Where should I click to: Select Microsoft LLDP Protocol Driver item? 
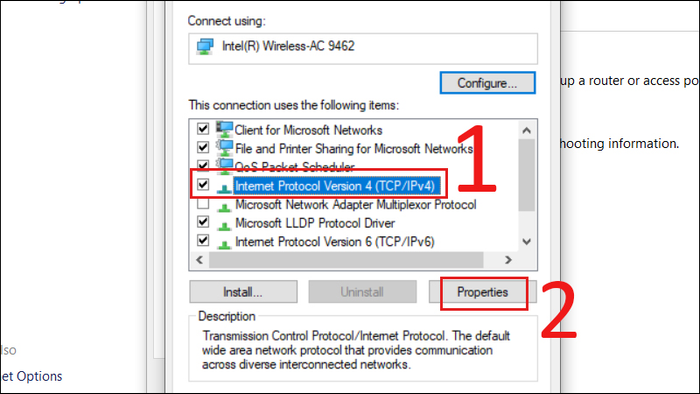pyautogui.click(x=315, y=223)
